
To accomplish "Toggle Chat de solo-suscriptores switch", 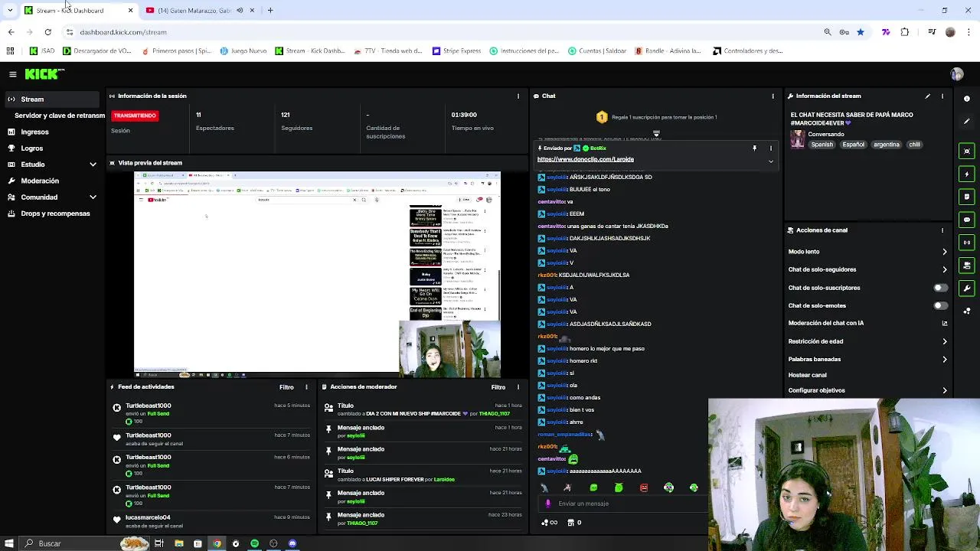I will 940,288.
